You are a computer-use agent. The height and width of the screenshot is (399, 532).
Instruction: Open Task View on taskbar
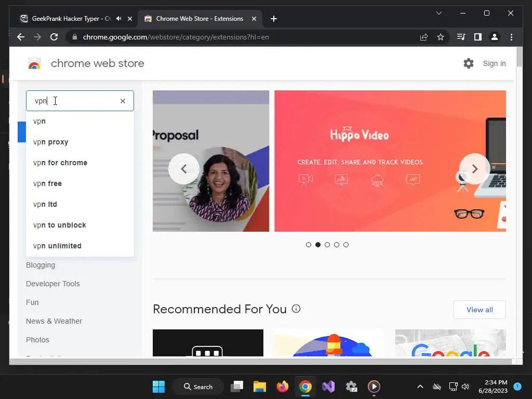[237, 387]
